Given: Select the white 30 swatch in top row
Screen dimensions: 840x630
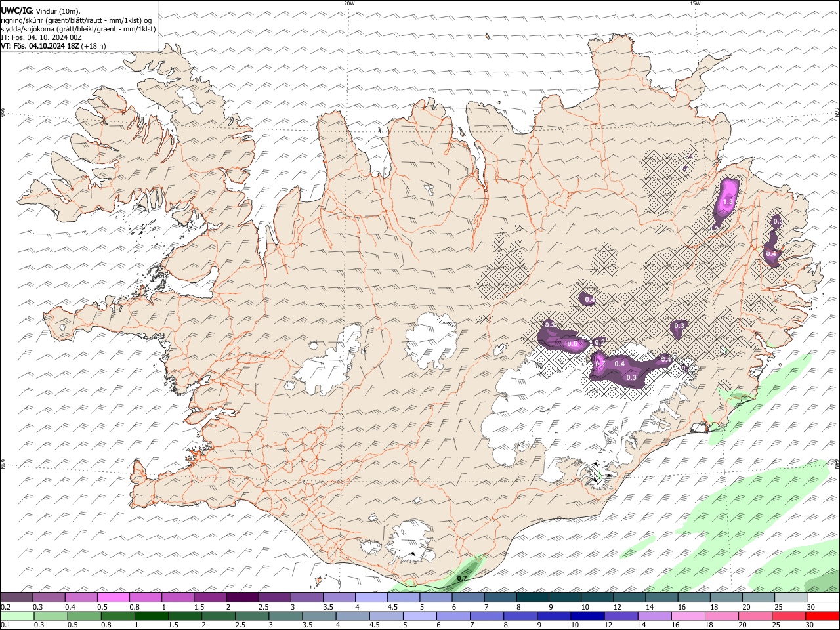Looking at the screenshot, I should point(824,598).
